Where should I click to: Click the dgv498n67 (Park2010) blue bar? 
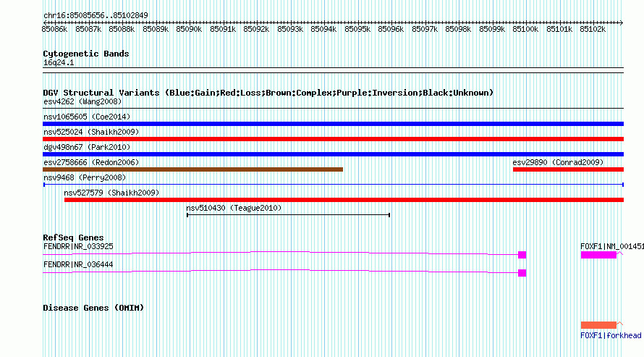click(x=333, y=154)
